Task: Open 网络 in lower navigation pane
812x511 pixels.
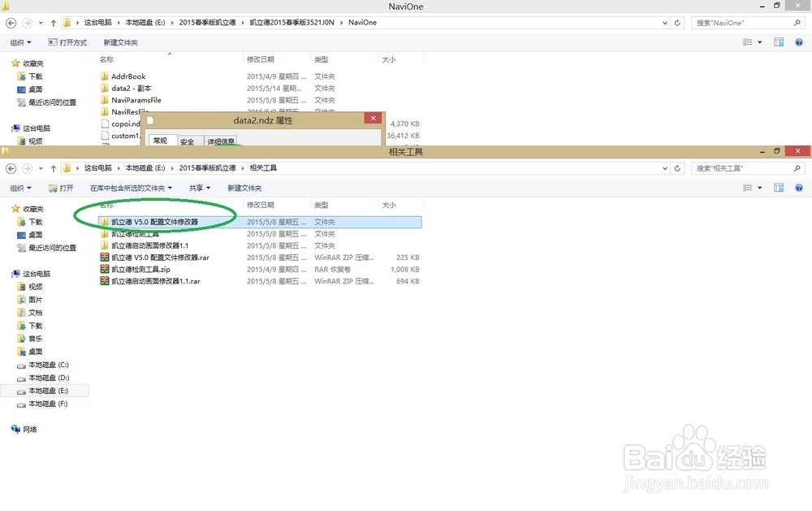Action: click(29, 430)
